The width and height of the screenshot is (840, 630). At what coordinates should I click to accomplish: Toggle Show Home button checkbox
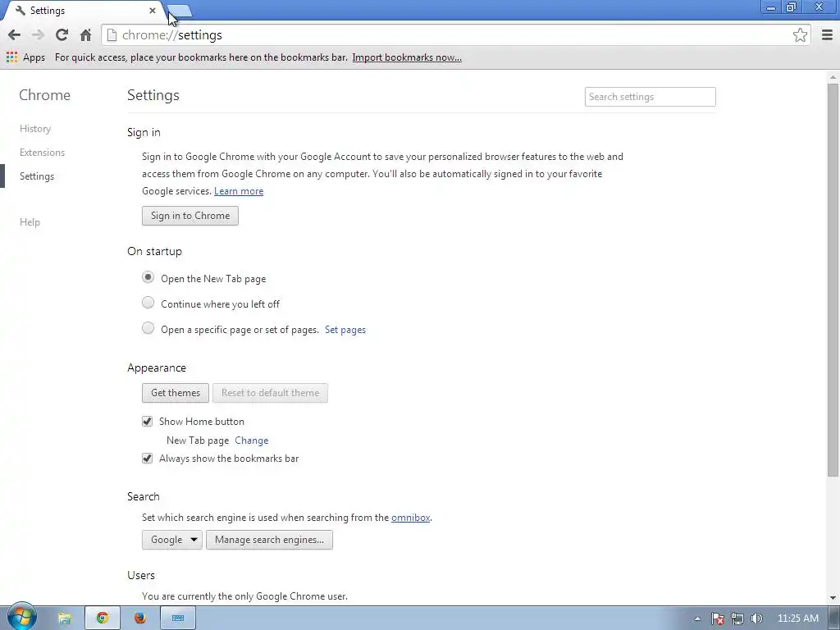(148, 422)
